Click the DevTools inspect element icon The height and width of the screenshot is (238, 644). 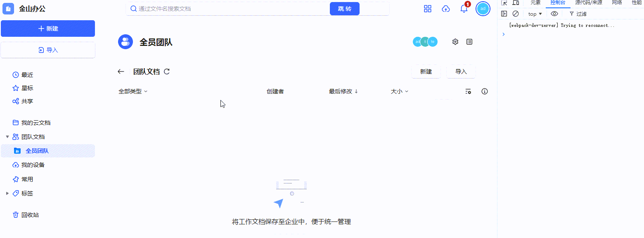tap(504, 2)
